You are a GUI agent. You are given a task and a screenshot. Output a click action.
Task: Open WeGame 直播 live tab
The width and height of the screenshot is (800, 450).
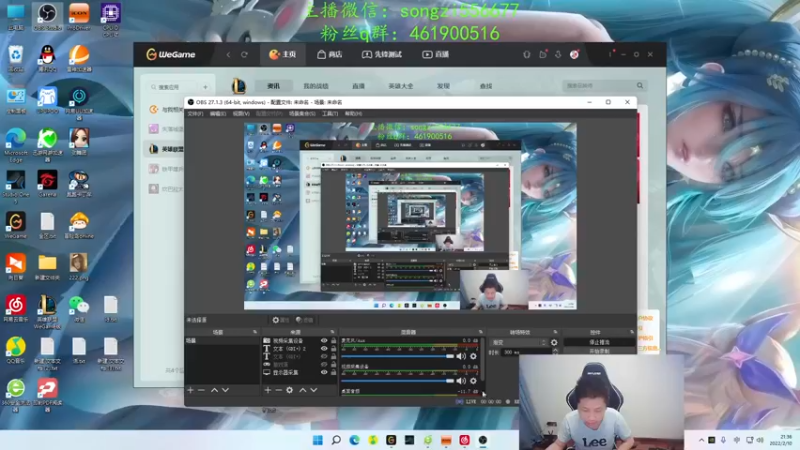(435, 54)
